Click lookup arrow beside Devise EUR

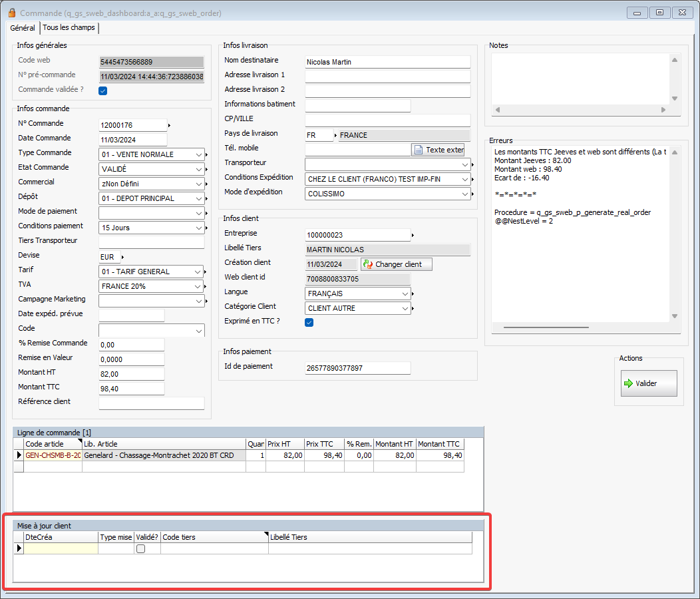122,257
